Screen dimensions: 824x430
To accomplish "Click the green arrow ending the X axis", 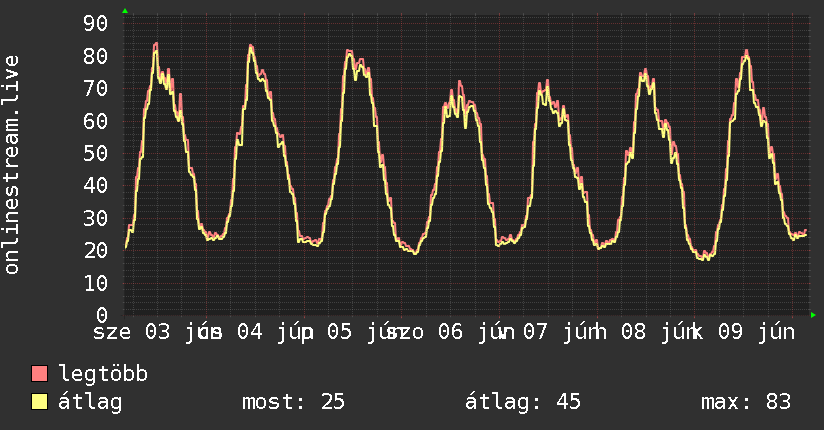I will pos(813,315).
